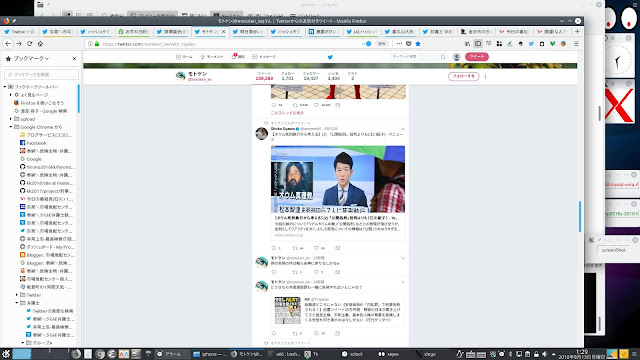Expand the Twitter bookmarks folder
The height and width of the screenshot is (360, 640).
[x=17, y=295]
